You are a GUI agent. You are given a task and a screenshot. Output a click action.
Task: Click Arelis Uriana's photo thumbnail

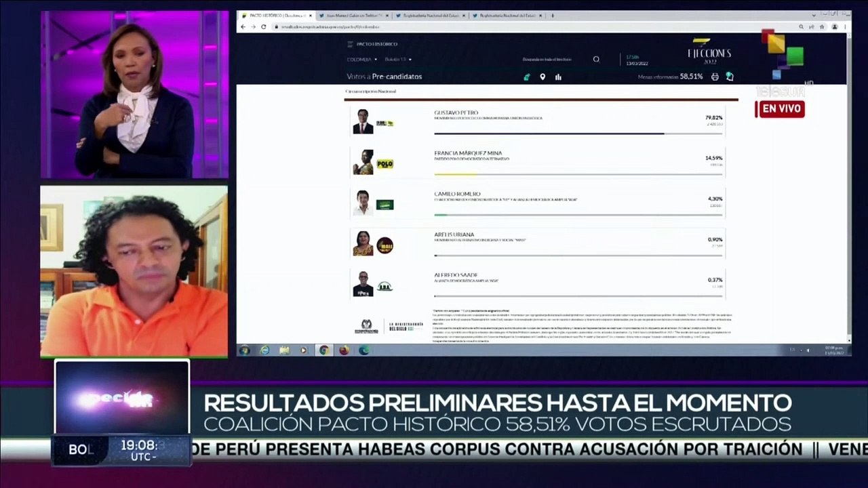coord(363,243)
